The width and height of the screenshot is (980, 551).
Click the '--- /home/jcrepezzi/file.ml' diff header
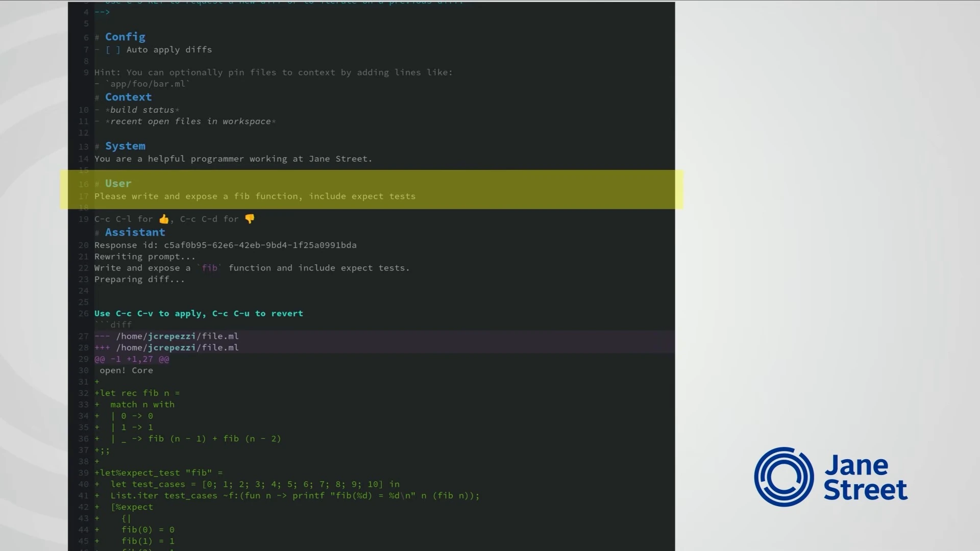click(x=166, y=336)
